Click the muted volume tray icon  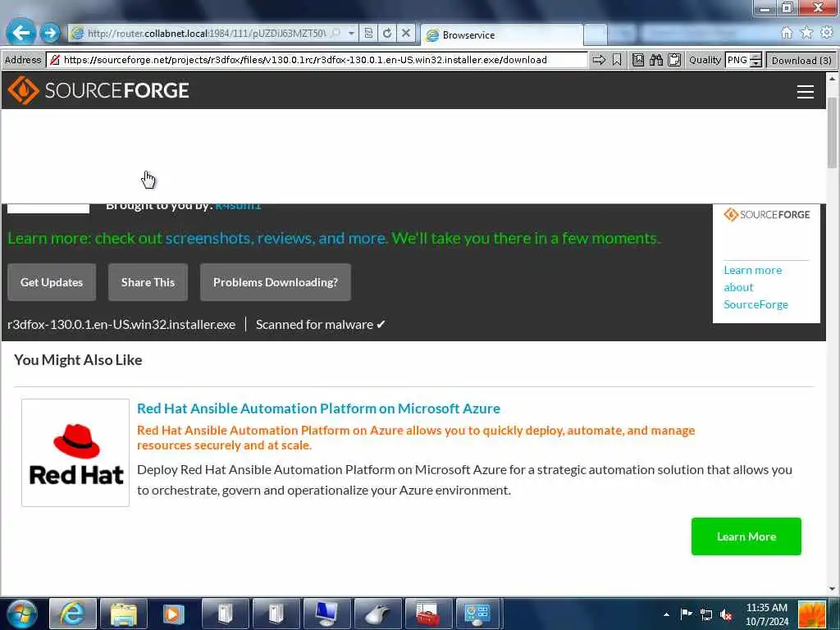pos(727,614)
